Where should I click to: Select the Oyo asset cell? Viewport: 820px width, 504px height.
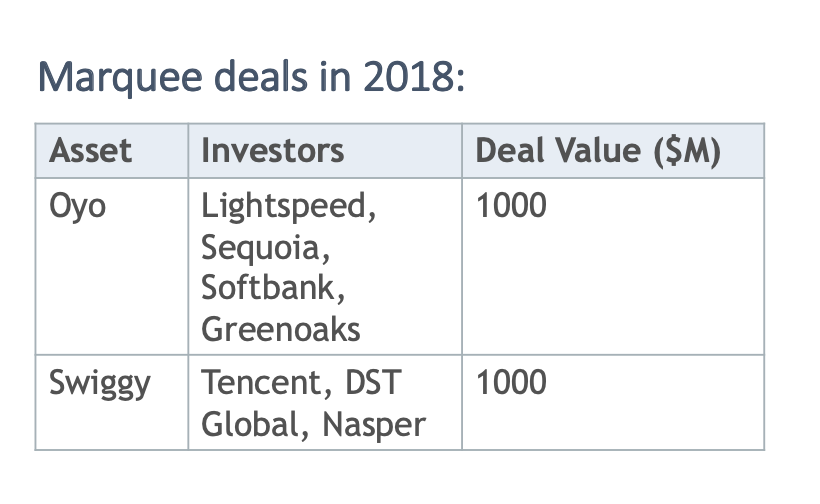(x=78, y=206)
